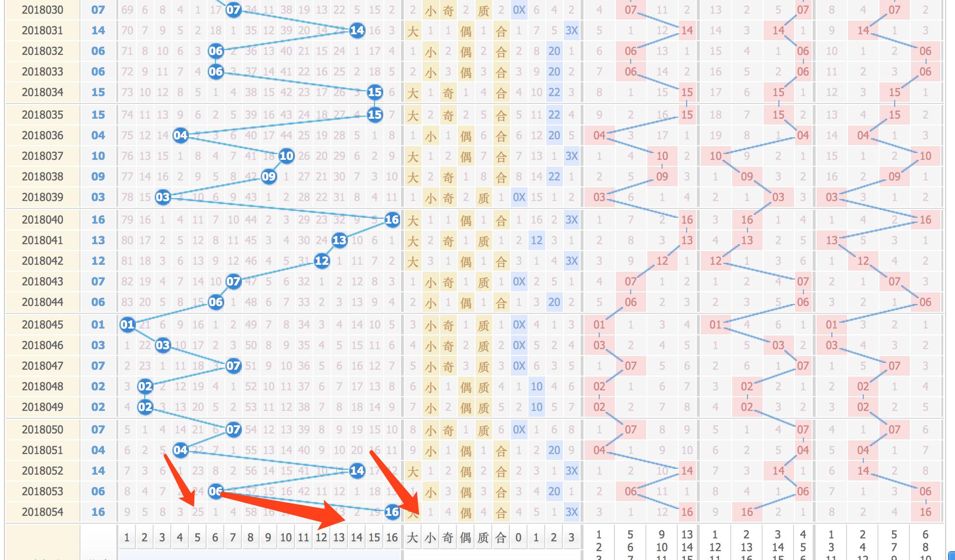Select the 3X badge in row 2018054
The height and width of the screenshot is (560, 955).
pos(574,512)
